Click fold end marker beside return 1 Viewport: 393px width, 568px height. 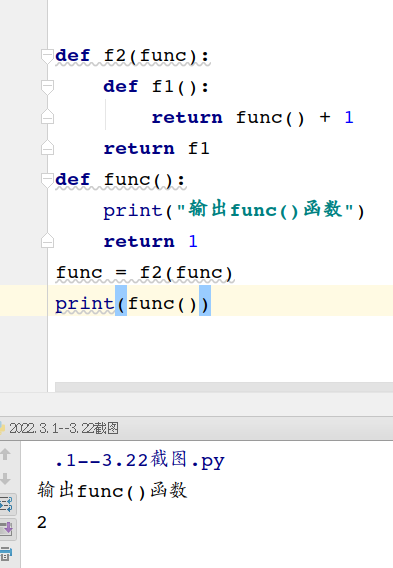pos(47,241)
